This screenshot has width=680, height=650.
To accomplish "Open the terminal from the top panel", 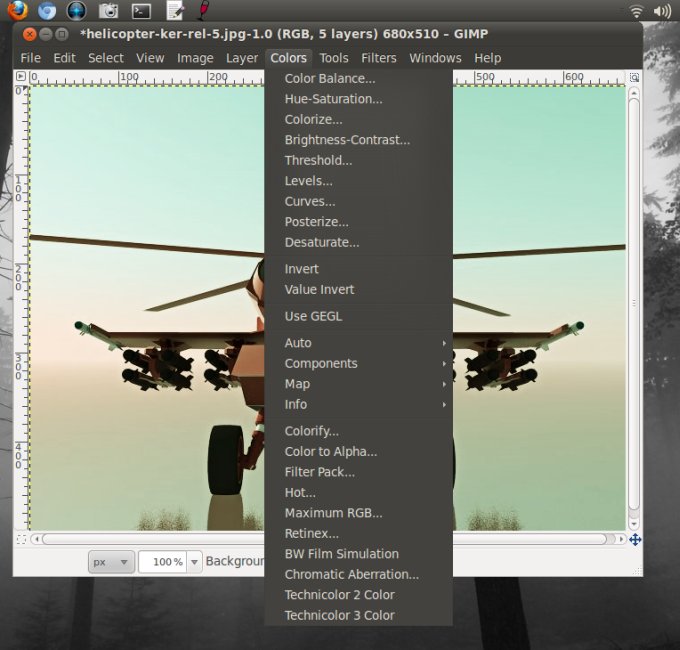I will pos(141,11).
